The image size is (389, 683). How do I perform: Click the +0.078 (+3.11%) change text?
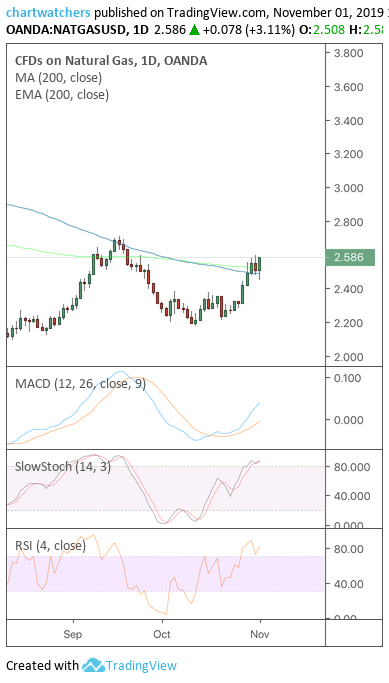pyautogui.click(x=249, y=30)
